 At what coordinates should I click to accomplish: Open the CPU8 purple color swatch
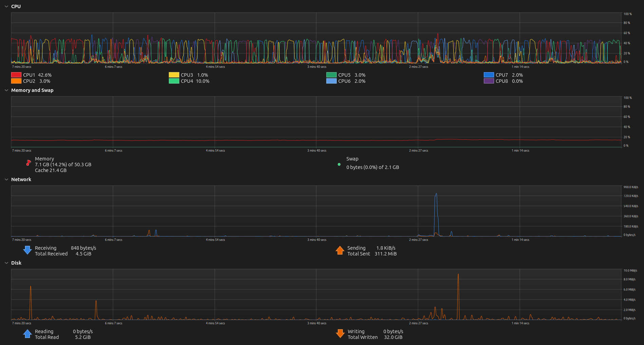(x=489, y=81)
